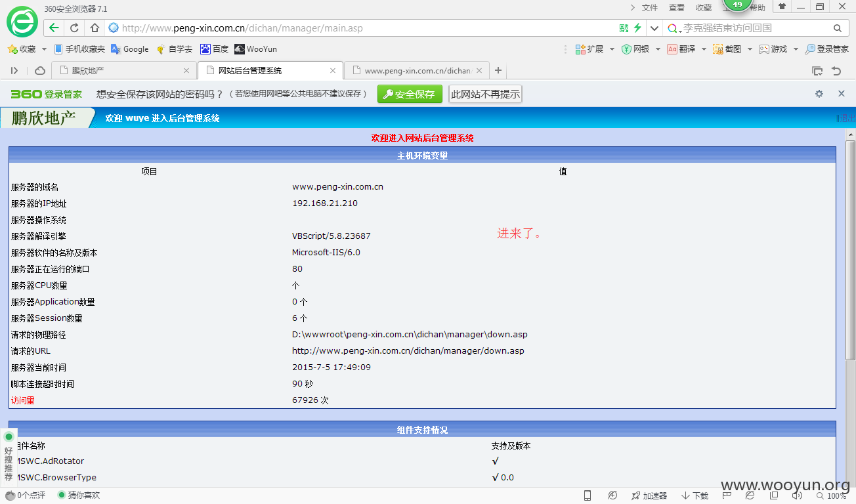Click the cloud sync icon beside tabs
The height and width of the screenshot is (504, 856).
[40, 71]
